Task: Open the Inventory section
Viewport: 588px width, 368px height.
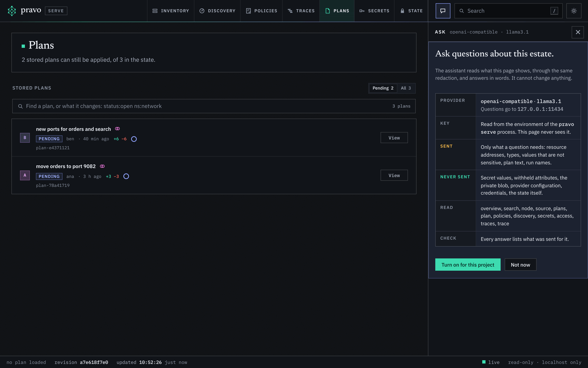Action: tap(170, 11)
